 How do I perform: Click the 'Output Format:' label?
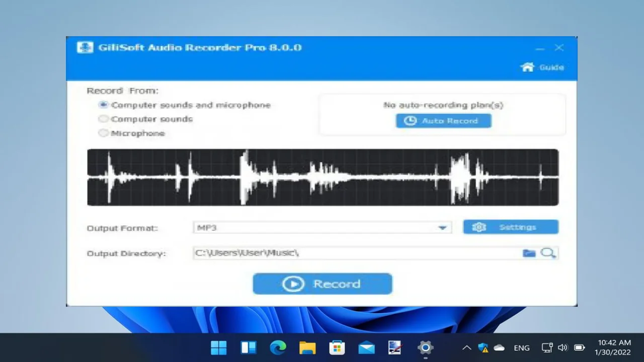coord(122,228)
